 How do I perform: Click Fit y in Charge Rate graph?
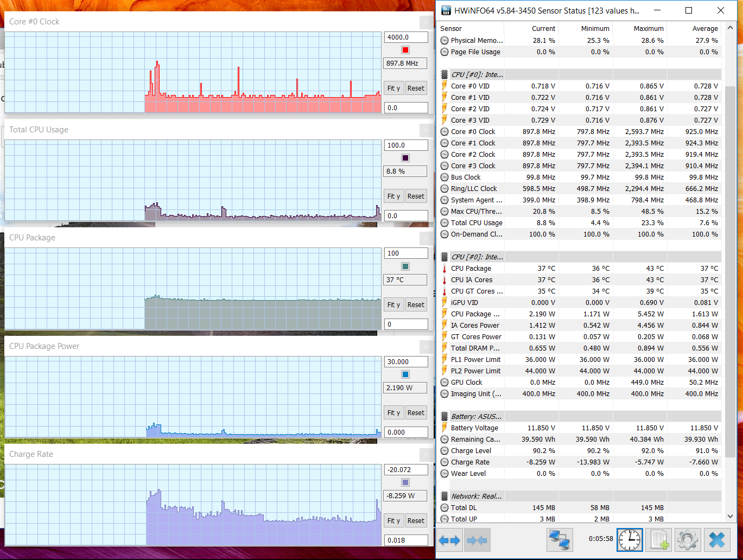pos(393,520)
